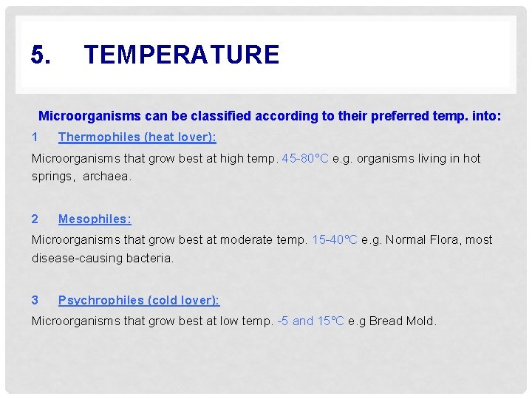Open the Thermophiles (heat lover) link

(x=137, y=137)
